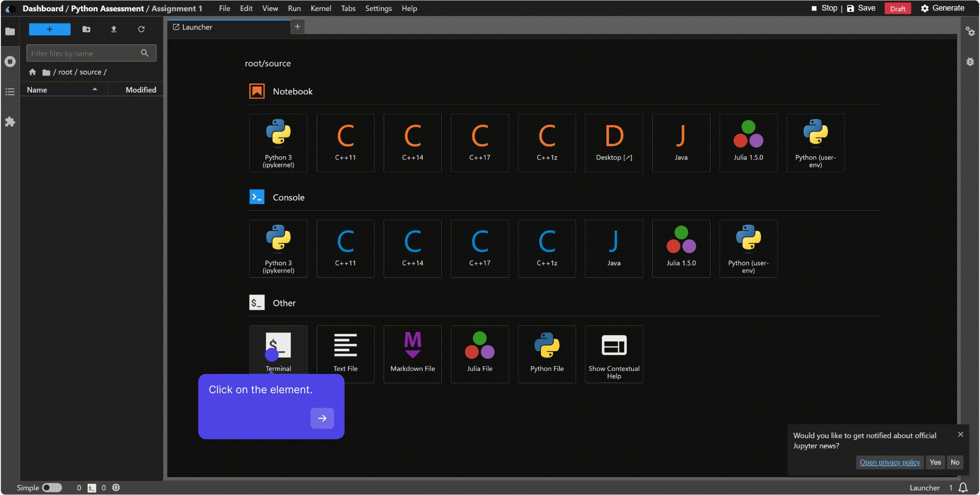The height and width of the screenshot is (495, 980).
Task: Open a Java console
Action: (x=614, y=248)
